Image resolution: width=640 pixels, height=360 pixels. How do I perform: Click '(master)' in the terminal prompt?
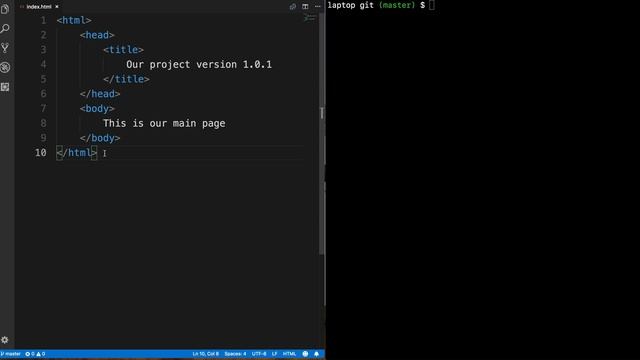click(x=396, y=5)
